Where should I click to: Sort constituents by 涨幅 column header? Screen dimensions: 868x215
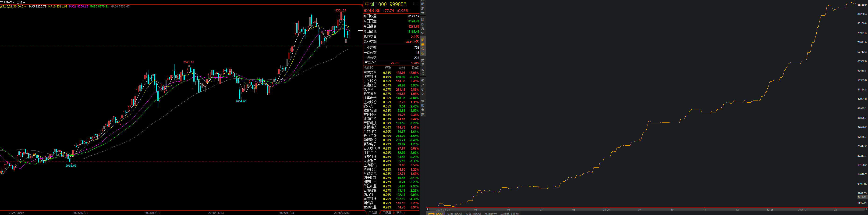pos(415,68)
